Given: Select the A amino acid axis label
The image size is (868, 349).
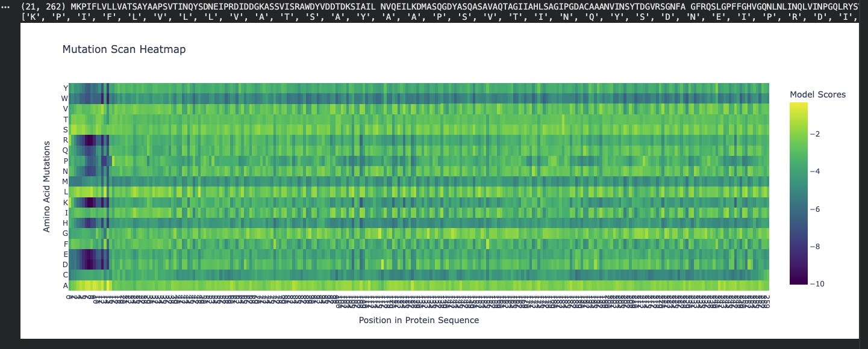Looking at the screenshot, I should [66, 285].
